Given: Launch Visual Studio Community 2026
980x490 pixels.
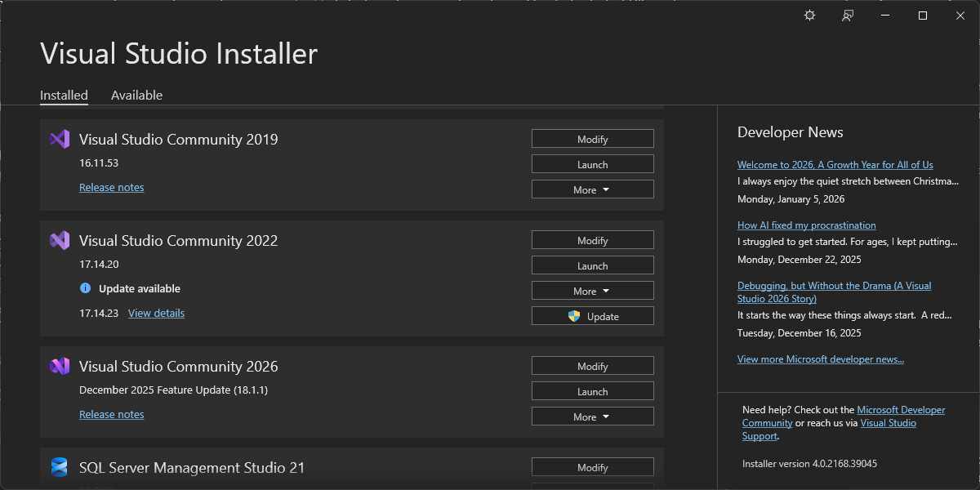Looking at the screenshot, I should click(x=592, y=391).
